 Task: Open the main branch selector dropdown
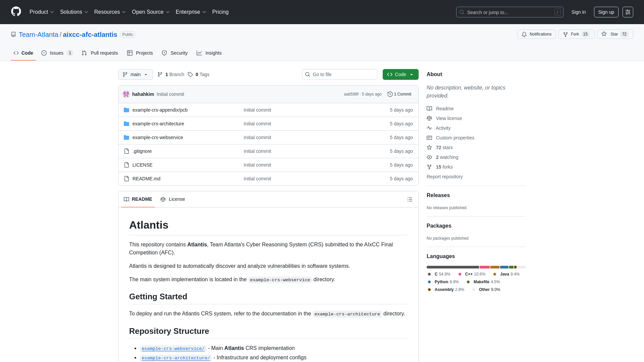tap(135, 74)
